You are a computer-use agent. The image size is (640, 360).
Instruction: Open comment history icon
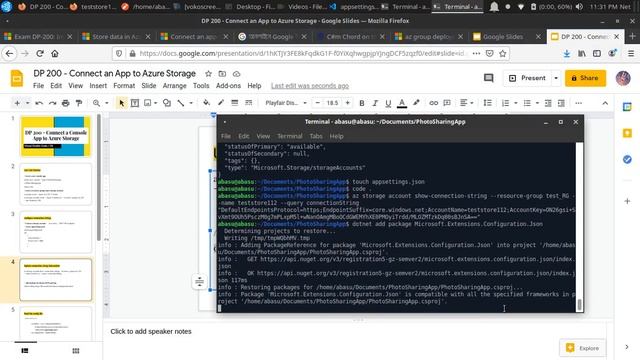click(489, 78)
